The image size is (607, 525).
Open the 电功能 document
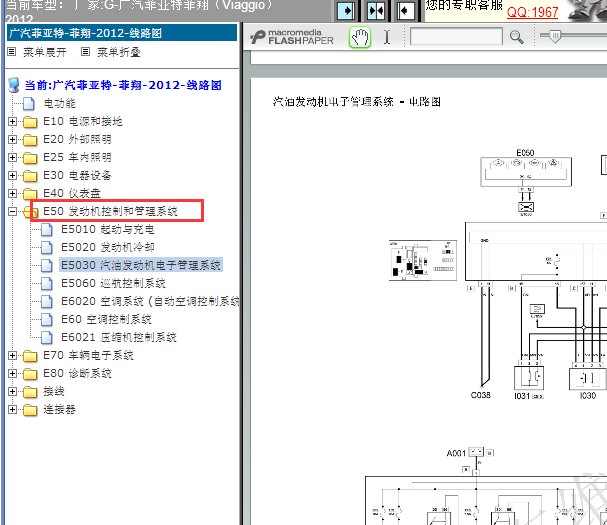pyautogui.click(x=59, y=103)
